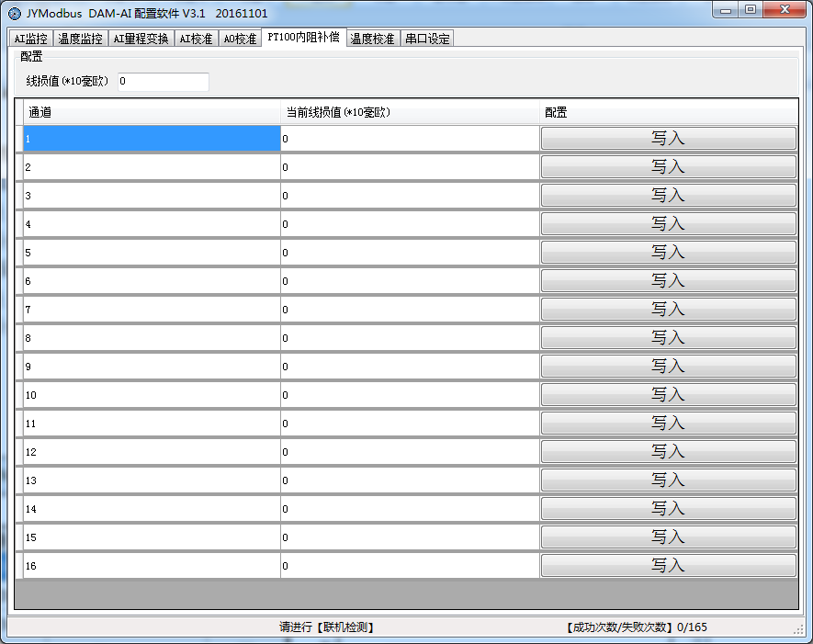Screen dimensions: 813x644
Task: Go to the AI校准 tab
Action: pos(196,39)
